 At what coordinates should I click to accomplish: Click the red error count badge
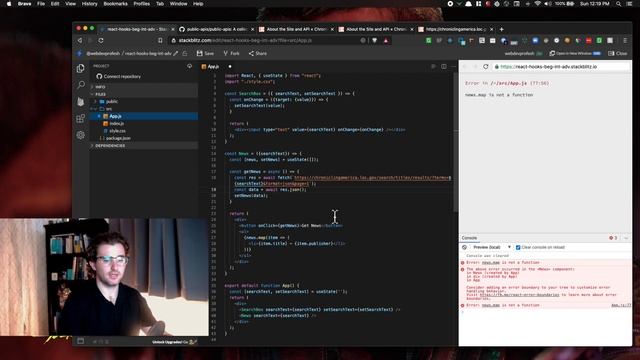click(x=613, y=238)
